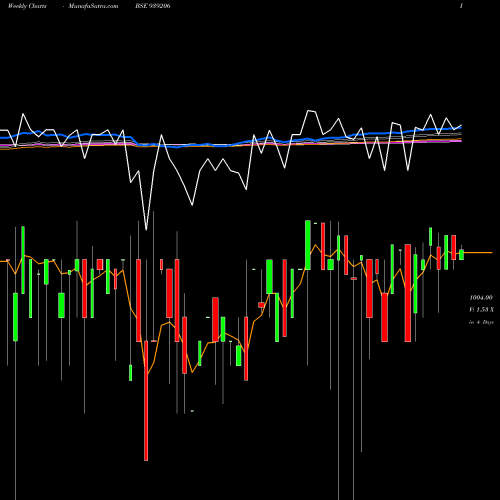Click the "BSE 939296" symbol label
Image resolution: width=500 pixels, height=500 pixels.
153,6
